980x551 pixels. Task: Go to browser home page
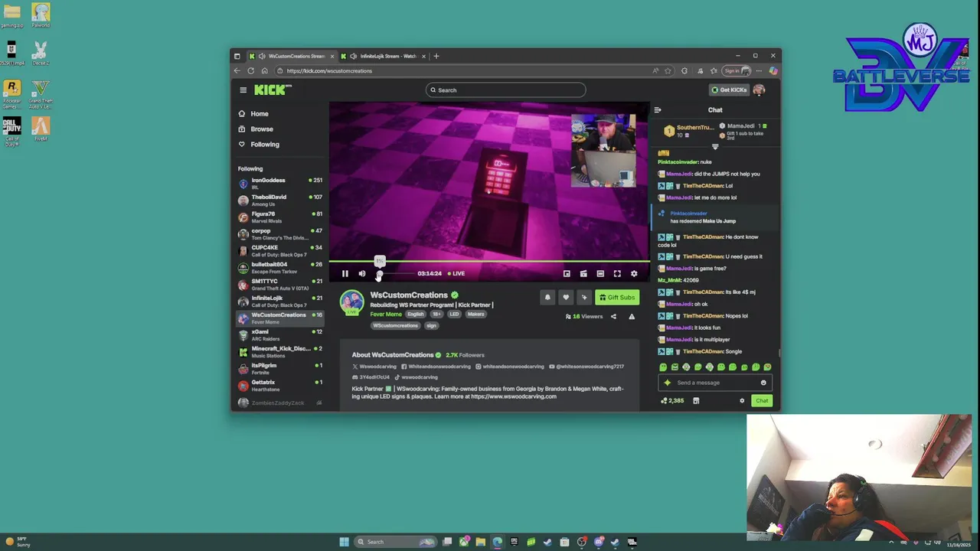click(x=265, y=71)
